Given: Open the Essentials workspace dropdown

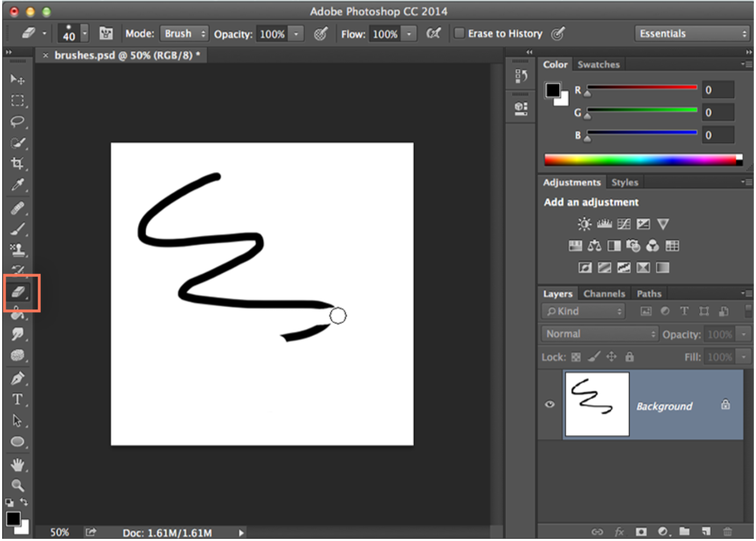Looking at the screenshot, I should (692, 33).
